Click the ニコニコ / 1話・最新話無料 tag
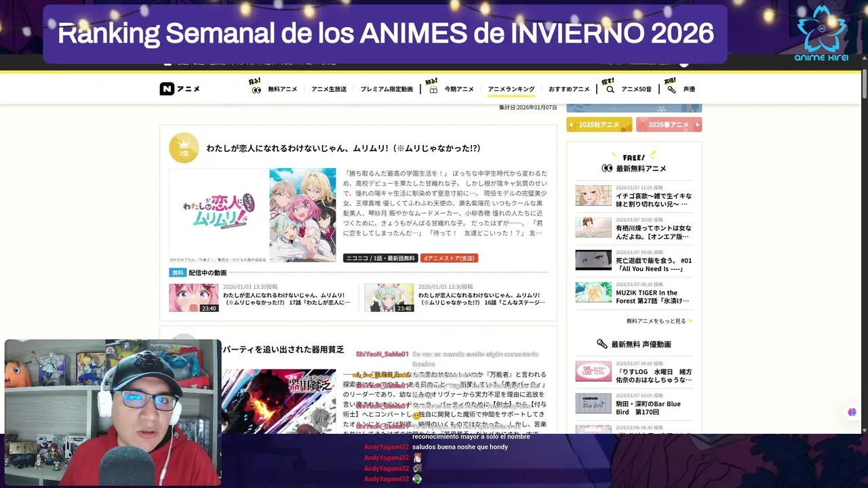 click(x=380, y=258)
